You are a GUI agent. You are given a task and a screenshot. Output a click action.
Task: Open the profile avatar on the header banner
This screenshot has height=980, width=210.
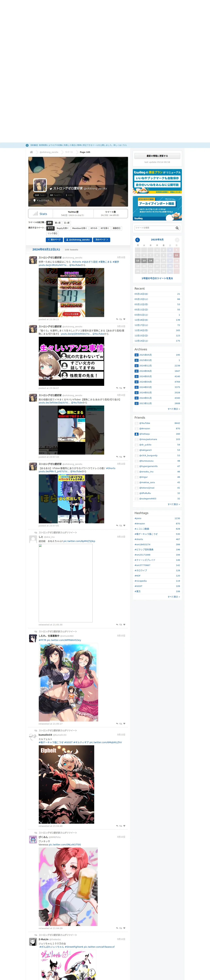point(40,185)
